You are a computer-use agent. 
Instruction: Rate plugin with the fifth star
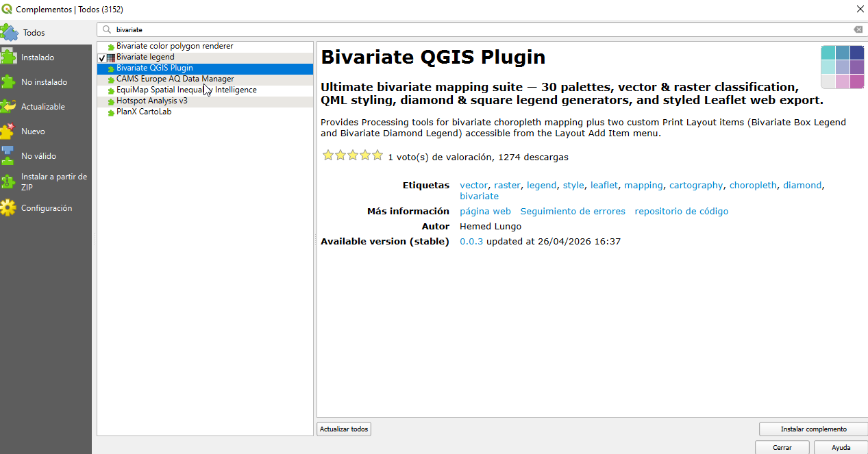pos(377,155)
